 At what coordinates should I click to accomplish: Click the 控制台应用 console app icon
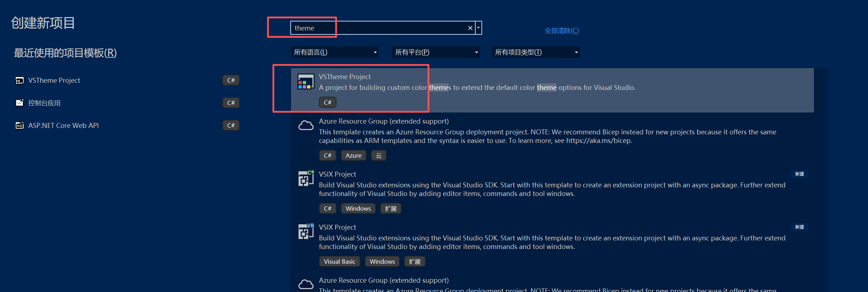pos(20,103)
